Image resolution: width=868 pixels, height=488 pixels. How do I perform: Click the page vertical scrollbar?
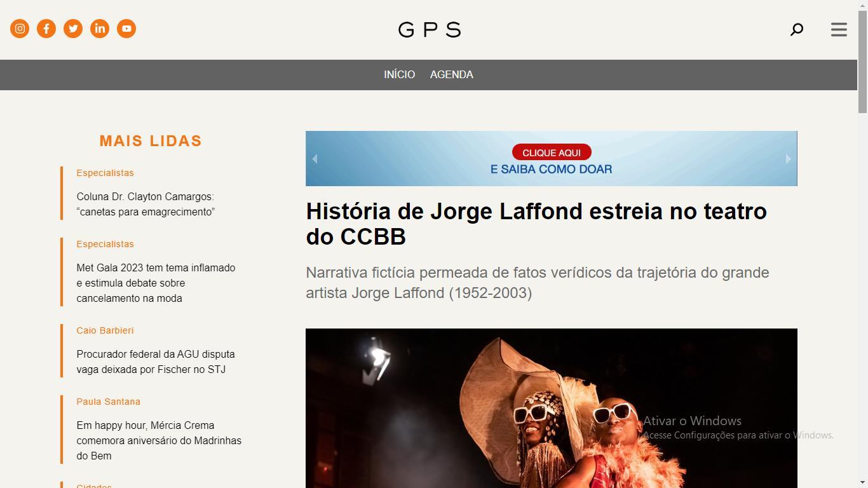[862, 244]
